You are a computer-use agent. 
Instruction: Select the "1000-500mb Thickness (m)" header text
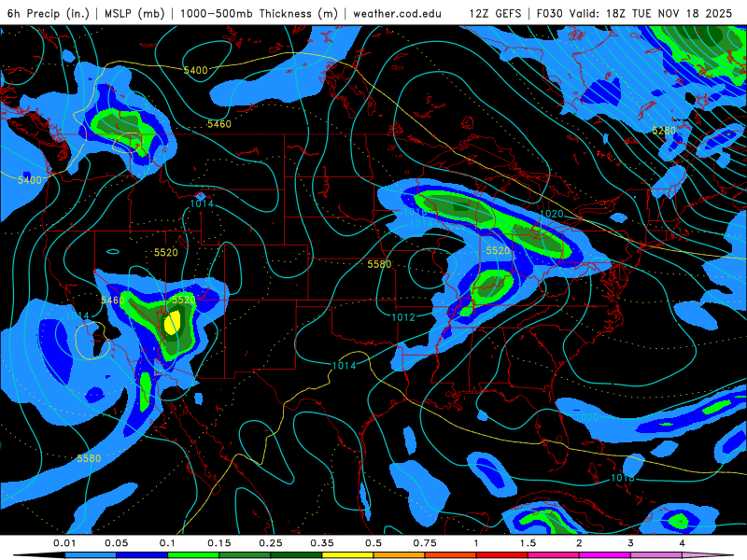(x=259, y=13)
